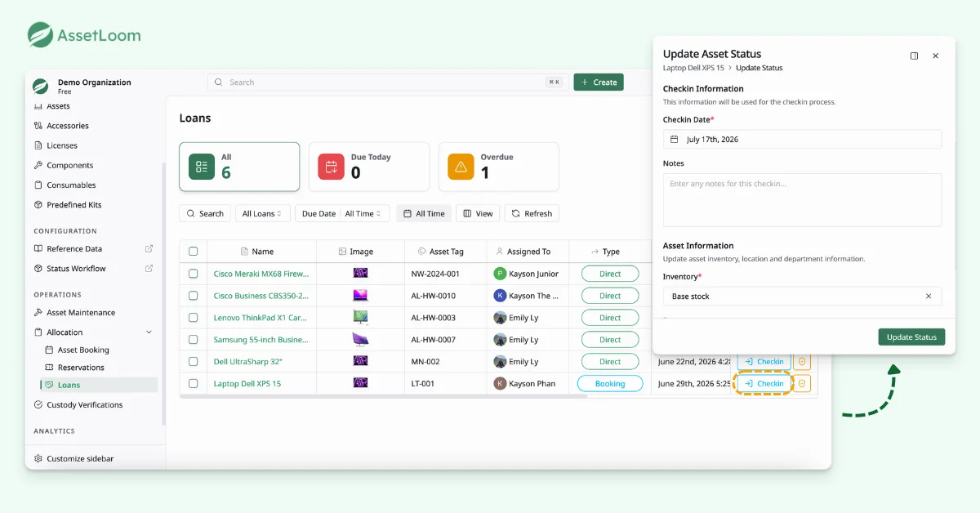Open Components in the sidebar
The height and width of the screenshot is (513, 980).
click(x=69, y=165)
